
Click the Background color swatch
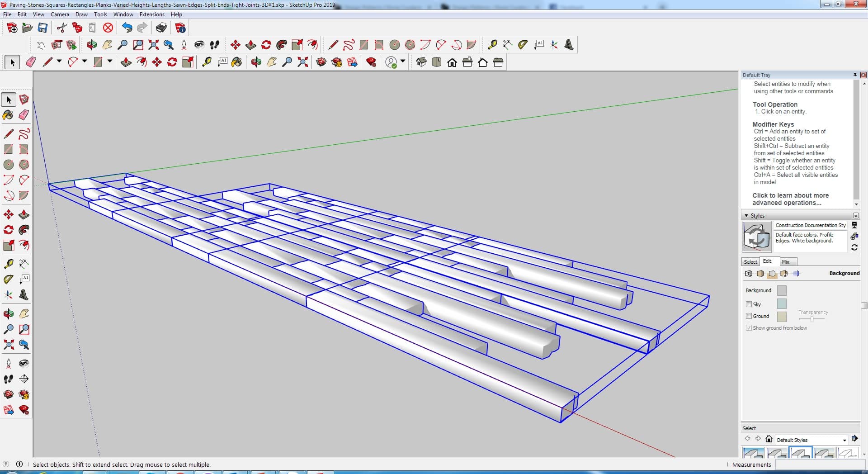pos(781,290)
